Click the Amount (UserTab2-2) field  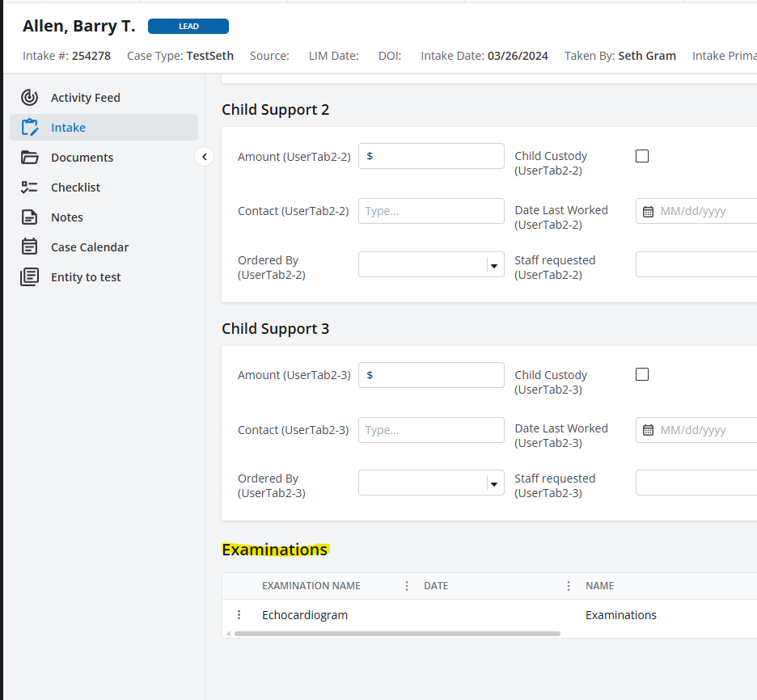pos(431,156)
